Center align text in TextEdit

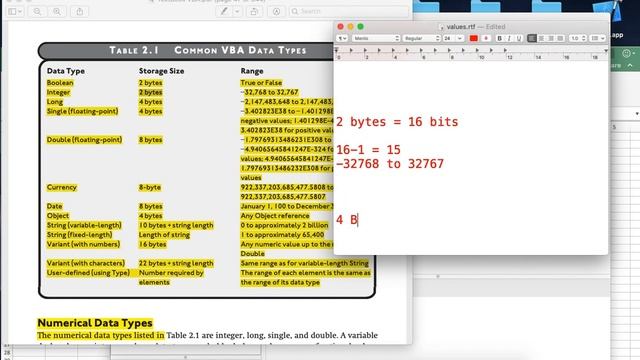click(x=541, y=38)
